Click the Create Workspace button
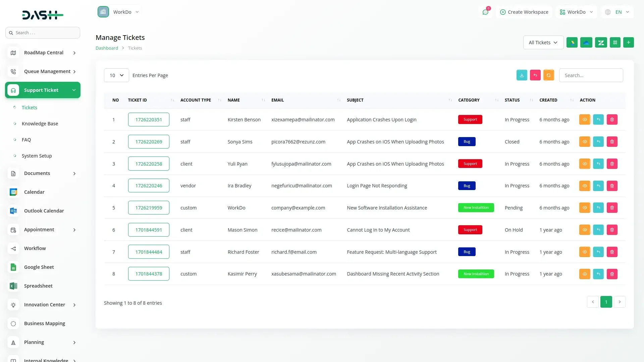The width and height of the screenshot is (644, 362). coord(524,12)
